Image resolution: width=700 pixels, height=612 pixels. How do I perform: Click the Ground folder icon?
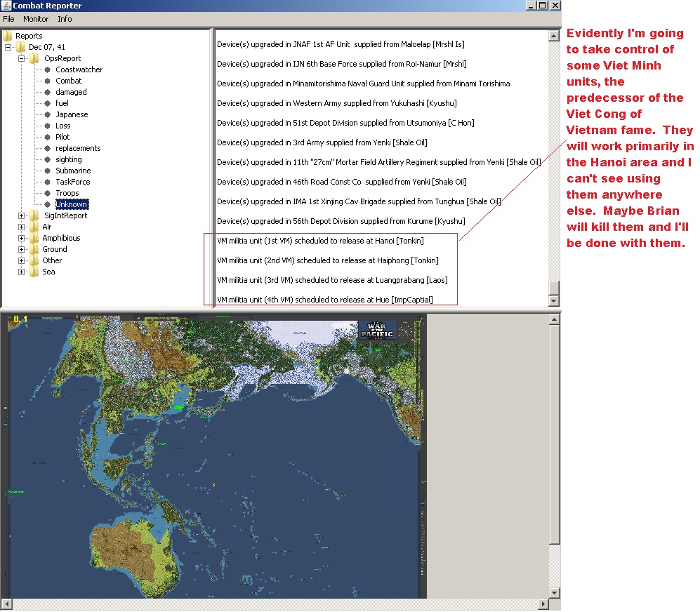(34, 249)
